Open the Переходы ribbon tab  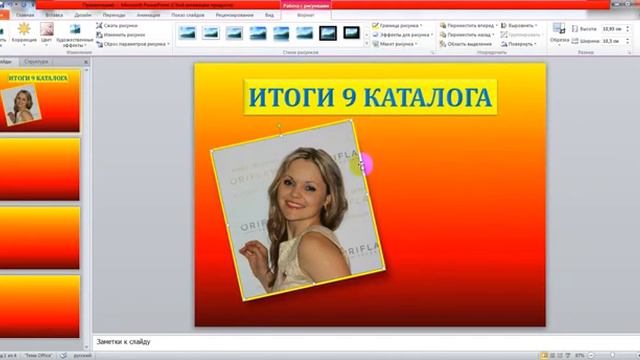(114, 15)
